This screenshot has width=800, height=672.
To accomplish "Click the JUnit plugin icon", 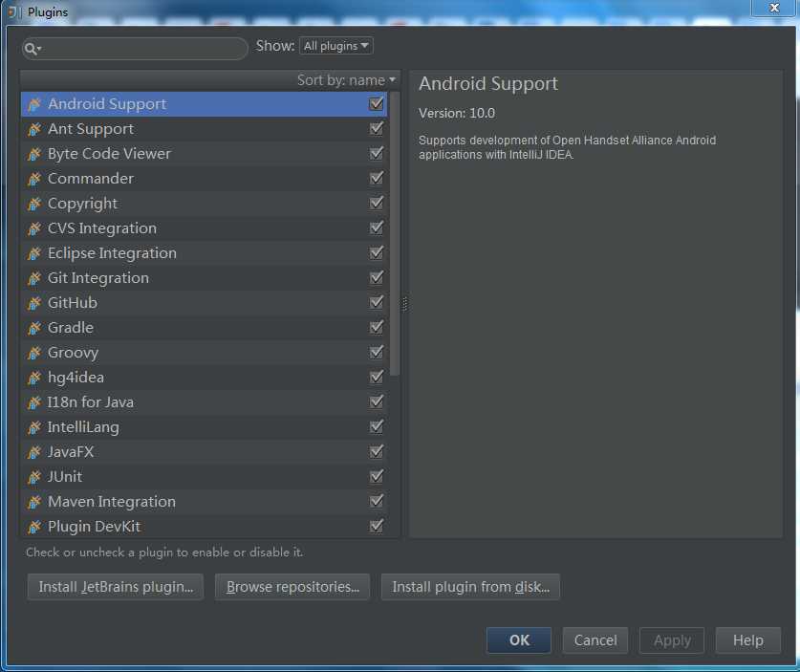I will pyautogui.click(x=34, y=477).
